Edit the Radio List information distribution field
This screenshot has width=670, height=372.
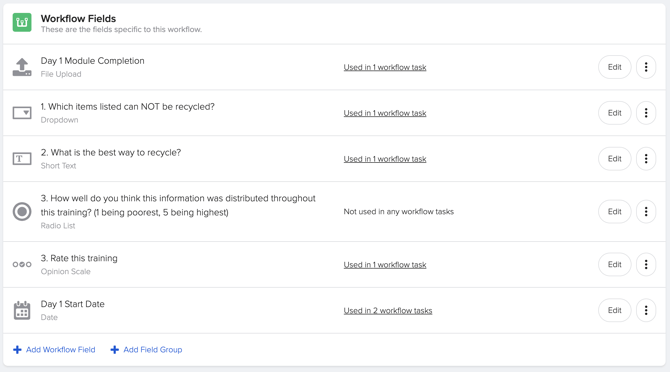point(614,211)
